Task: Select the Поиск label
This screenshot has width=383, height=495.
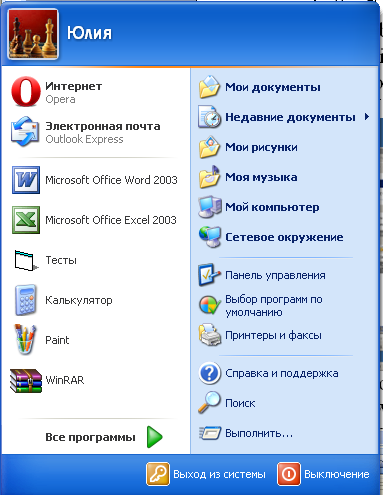Action: coord(240,403)
